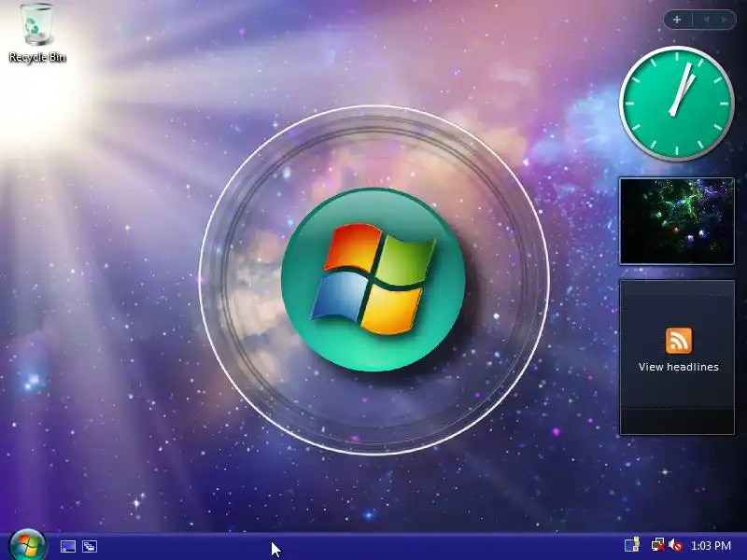Screen dimensions: 747x560
Task: Click the View headlines link
Action: [x=679, y=367]
